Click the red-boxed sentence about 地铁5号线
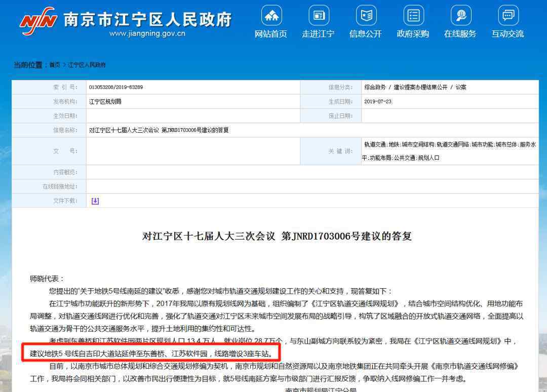 (150, 353)
